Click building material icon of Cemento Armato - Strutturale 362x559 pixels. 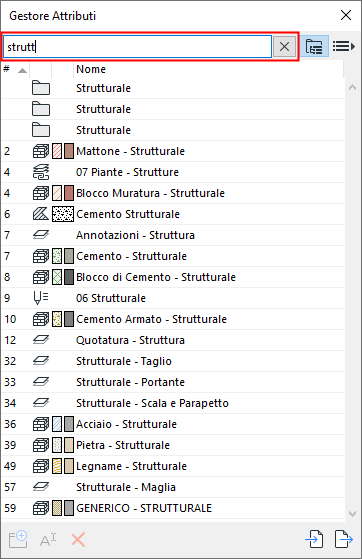[x=41, y=319]
